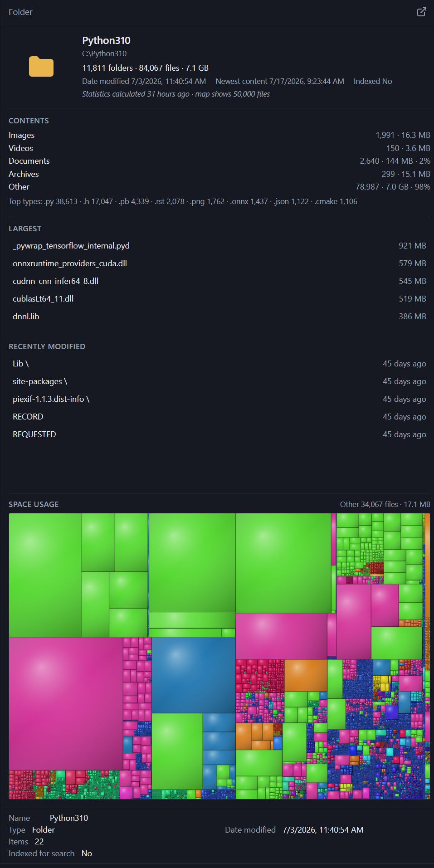This screenshot has height=868, width=434.
Task: Open the Videos contents row
Action: click(x=219, y=148)
